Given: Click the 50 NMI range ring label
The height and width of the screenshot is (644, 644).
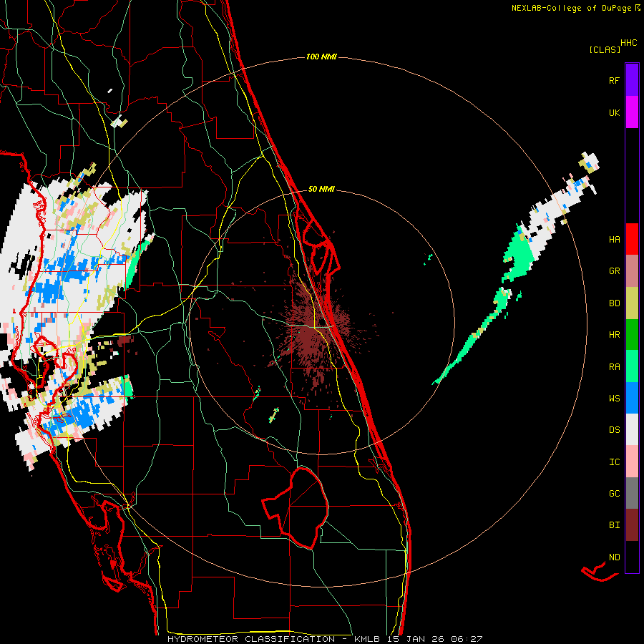Looking at the screenshot, I should tap(321, 189).
